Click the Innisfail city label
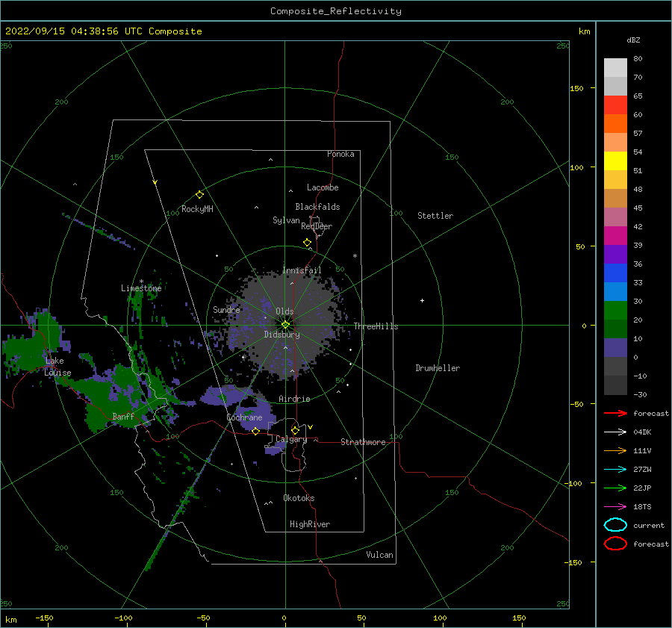This screenshot has width=672, height=628. coord(302,270)
